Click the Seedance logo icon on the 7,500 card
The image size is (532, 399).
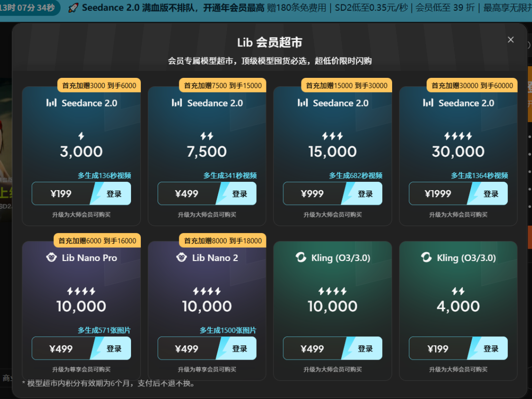click(177, 102)
